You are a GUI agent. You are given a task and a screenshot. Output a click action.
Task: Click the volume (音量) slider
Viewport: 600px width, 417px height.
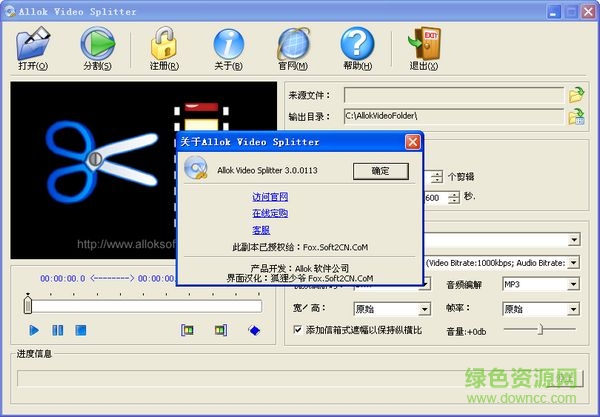pos(540,329)
